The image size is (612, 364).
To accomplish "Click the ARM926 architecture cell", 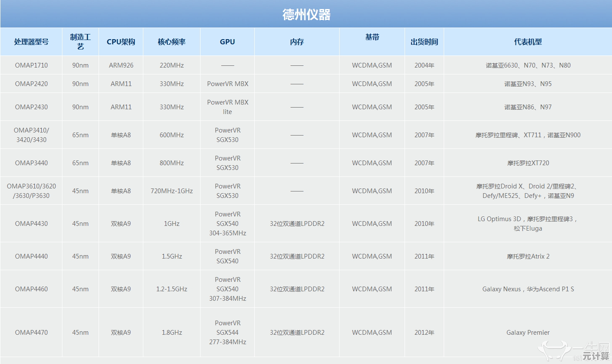I will (x=121, y=65).
